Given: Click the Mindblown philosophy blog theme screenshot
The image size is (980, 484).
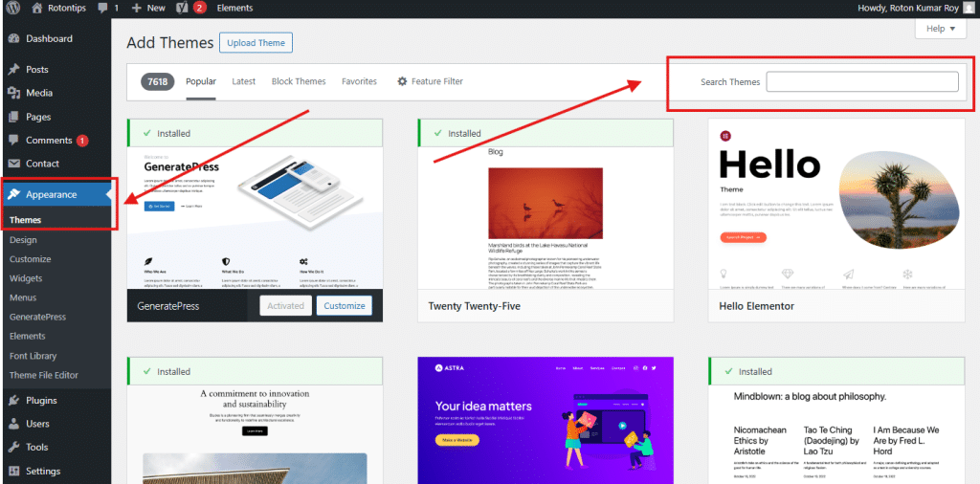Looking at the screenshot, I should pos(836,434).
